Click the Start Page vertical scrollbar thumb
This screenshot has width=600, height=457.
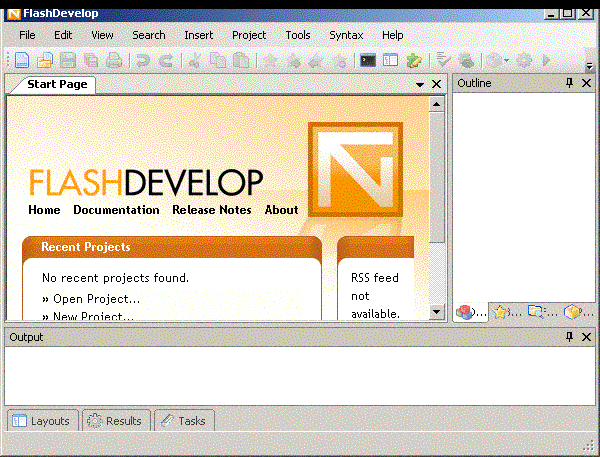437,178
